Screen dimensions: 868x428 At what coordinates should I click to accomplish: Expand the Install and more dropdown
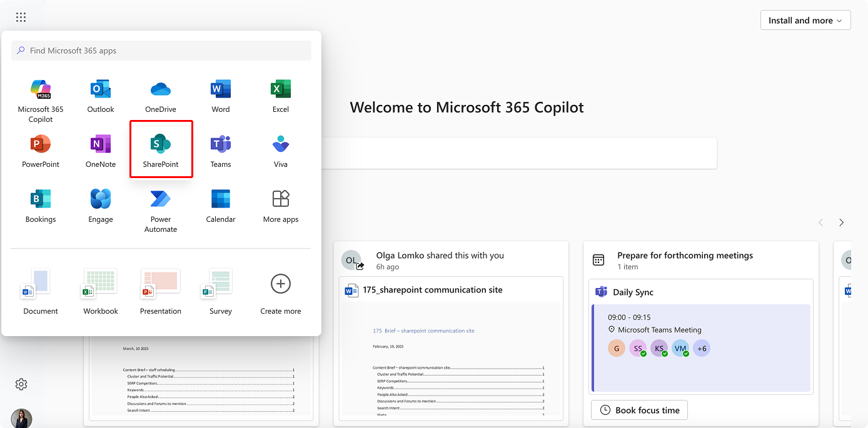point(805,20)
